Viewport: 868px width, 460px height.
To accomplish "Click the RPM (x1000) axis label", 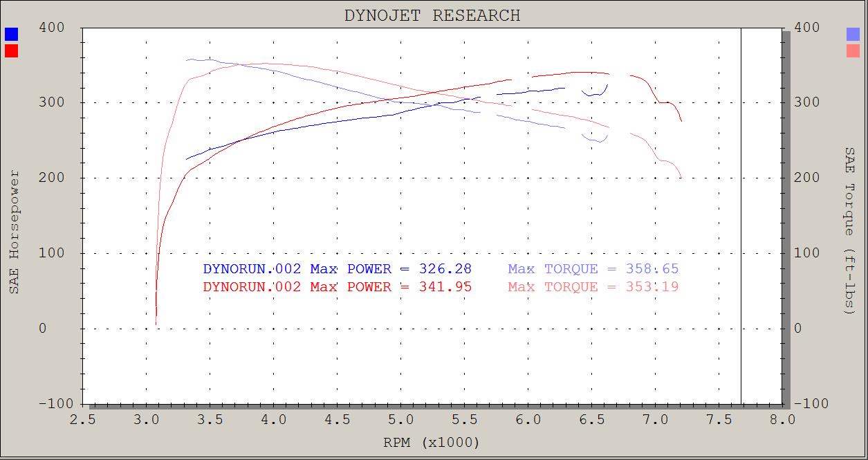I will [432, 443].
